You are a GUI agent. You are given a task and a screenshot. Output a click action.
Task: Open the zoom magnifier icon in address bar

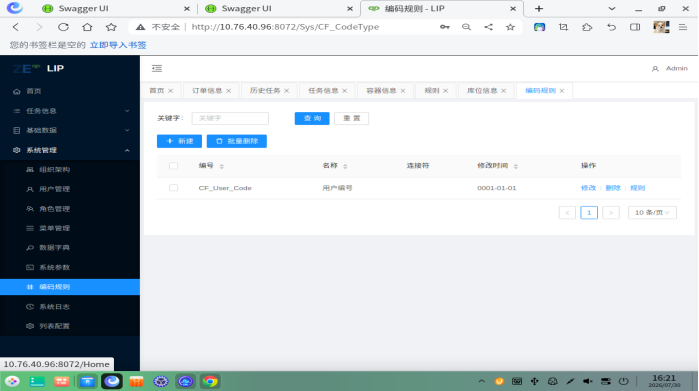pyautogui.click(x=466, y=27)
